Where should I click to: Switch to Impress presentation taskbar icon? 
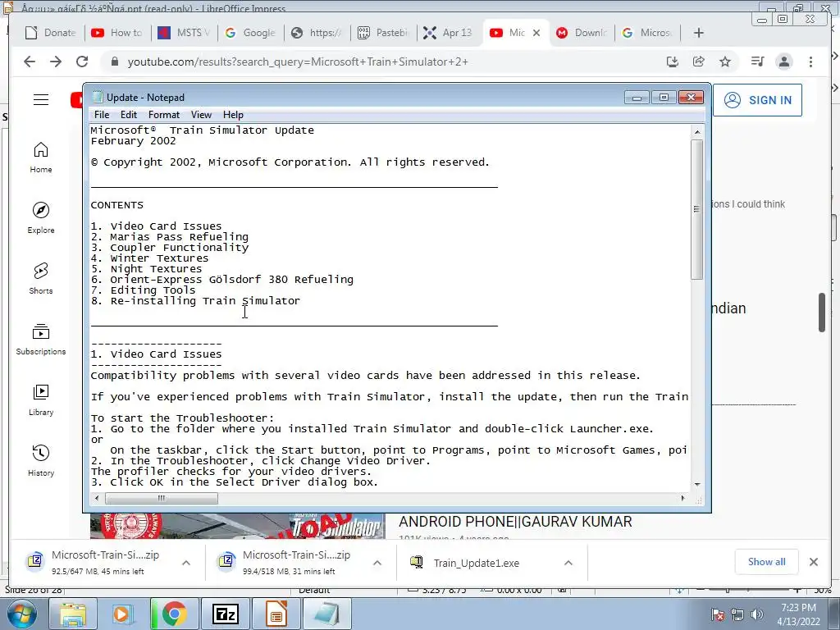(276, 614)
